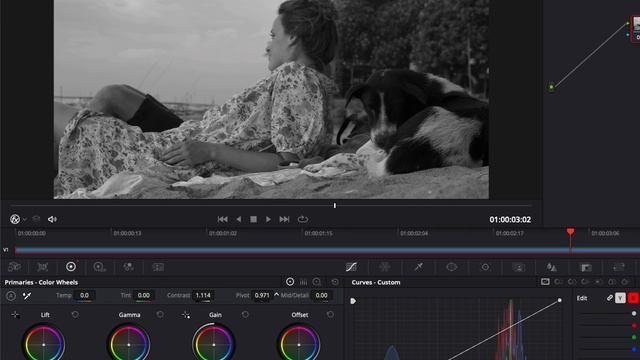Click the Auto Balance button
This screenshot has height=360, width=640.
11,296
